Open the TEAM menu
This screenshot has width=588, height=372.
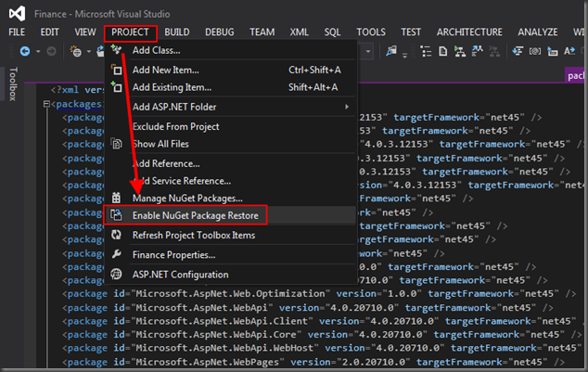262,32
